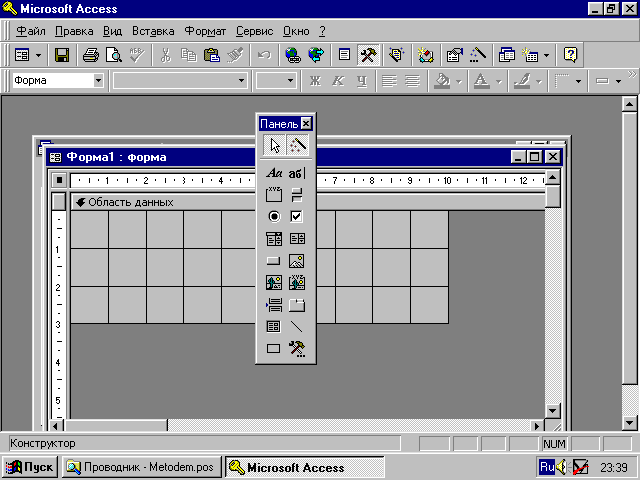Screen dimensions: 640x480
Task: Open the Вставка menu
Action: click(153, 31)
